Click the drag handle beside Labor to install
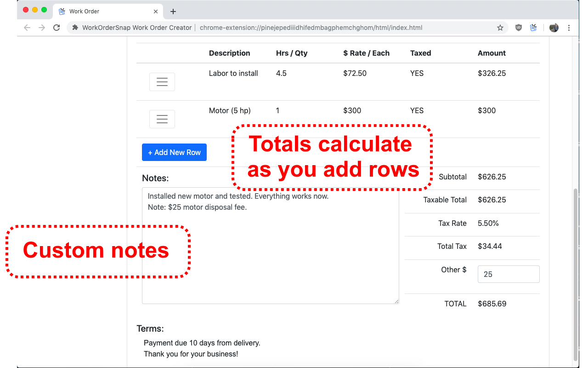Viewport: 588px width, 368px height. point(162,81)
